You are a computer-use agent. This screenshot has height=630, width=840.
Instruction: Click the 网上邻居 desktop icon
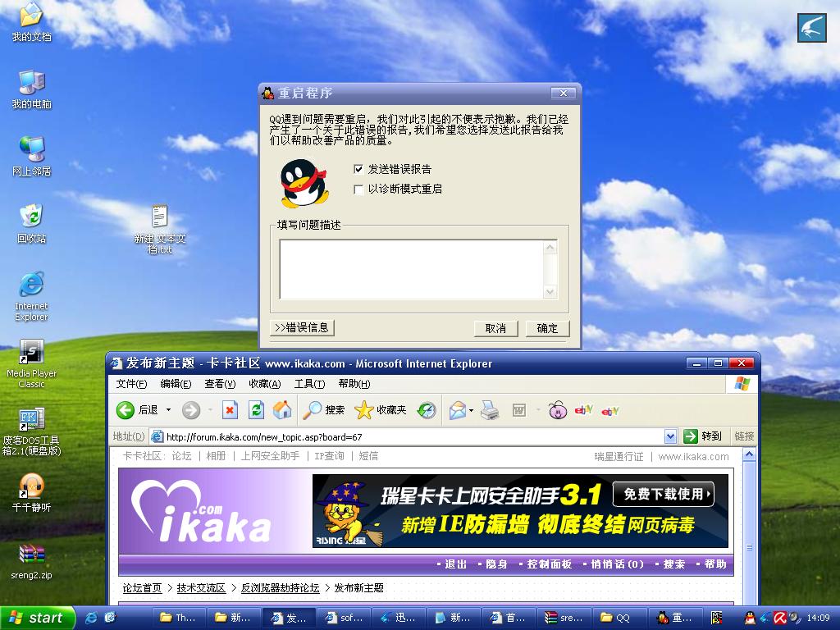click(x=32, y=157)
